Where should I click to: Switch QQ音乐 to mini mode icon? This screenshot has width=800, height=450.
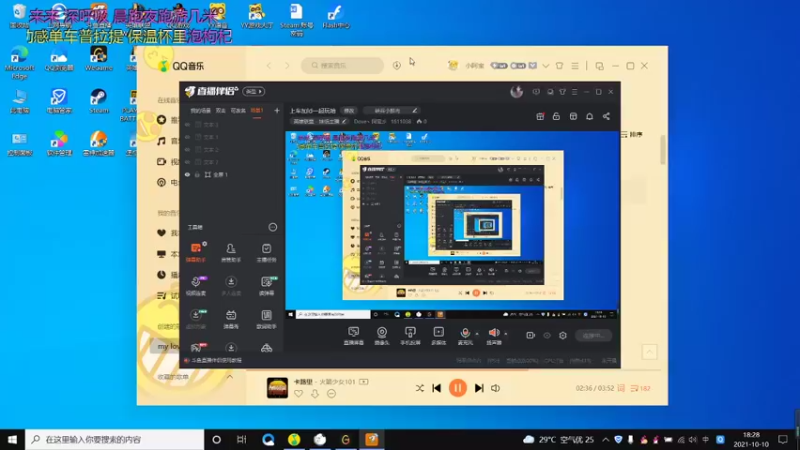pyautogui.click(x=599, y=66)
